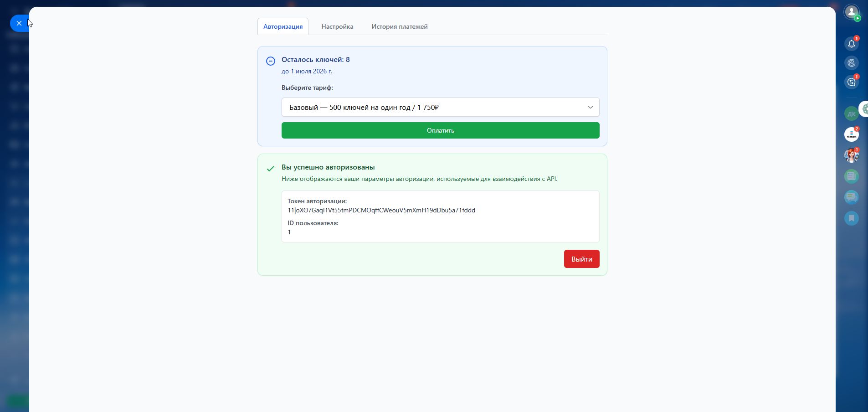Open the redham chat avatar
Screen dimensions: 868x412
coord(851,135)
